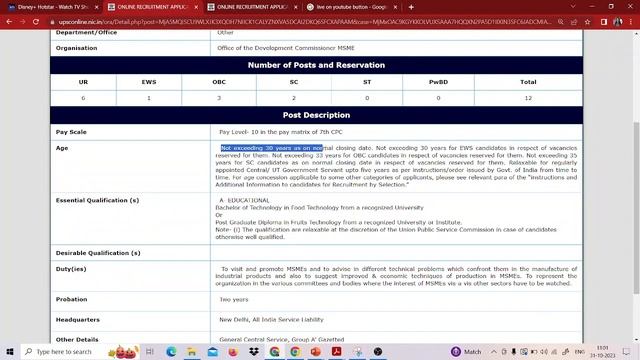Click 'Office of the Development Commissioner MSME' text
The image size is (640, 360).
(x=286, y=48)
